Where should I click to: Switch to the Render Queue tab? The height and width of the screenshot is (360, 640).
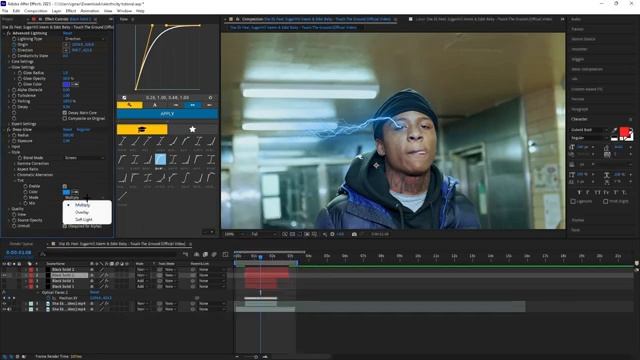(x=21, y=244)
